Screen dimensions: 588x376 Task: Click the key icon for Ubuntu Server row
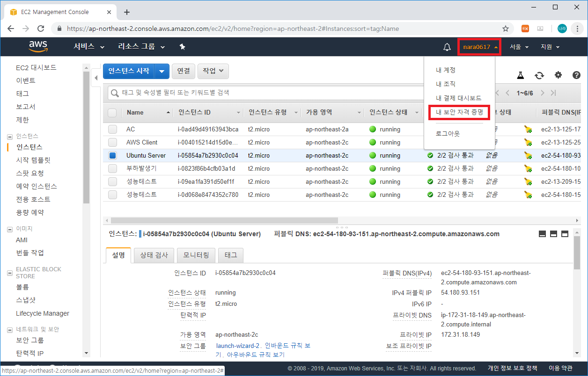tap(528, 156)
